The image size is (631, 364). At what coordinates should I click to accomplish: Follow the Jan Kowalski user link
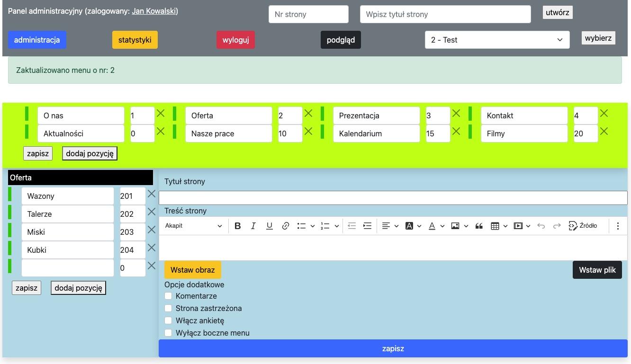pyautogui.click(x=154, y=11)
